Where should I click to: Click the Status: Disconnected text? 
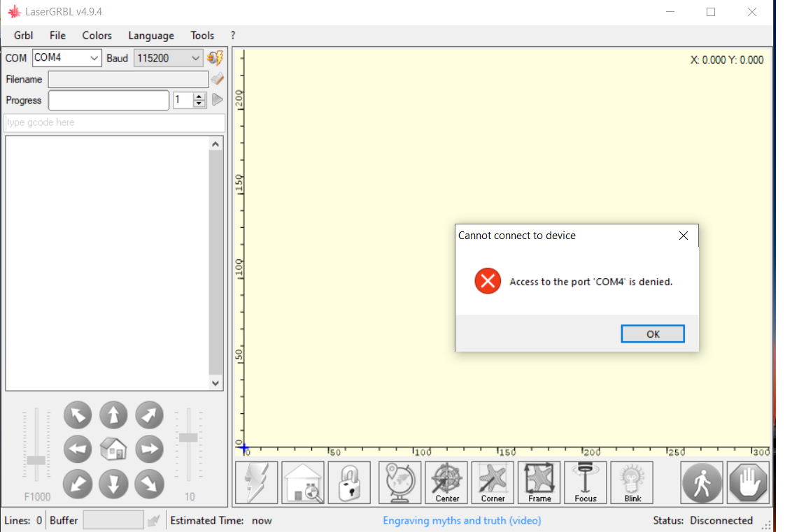pyautogui.click(x=702, y=520)
